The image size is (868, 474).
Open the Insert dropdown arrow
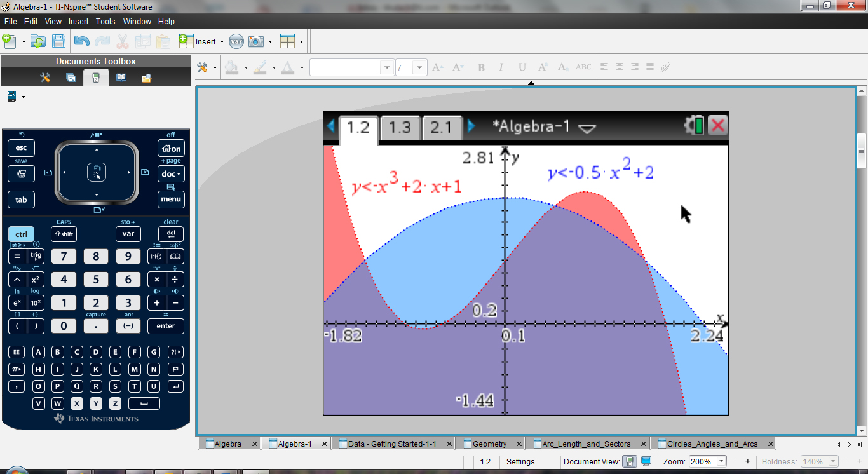click(222, 42)
